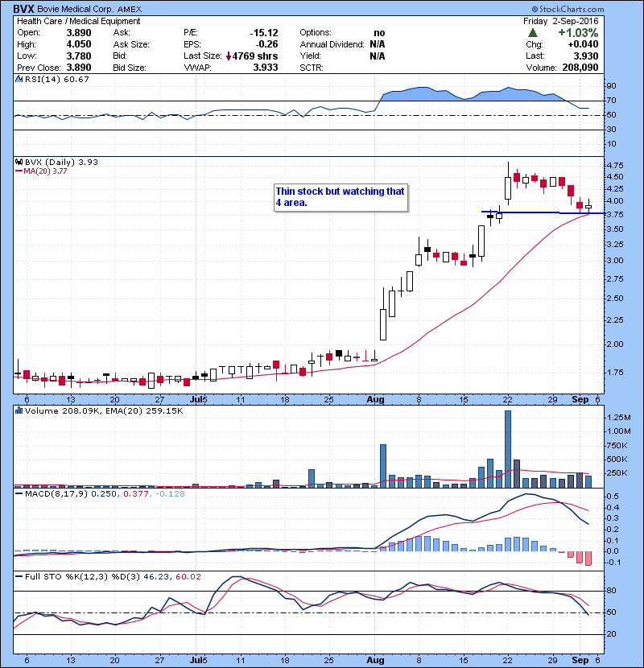
Task: Click the Annual Dividend N/A value
Action: tap(378, 44)
